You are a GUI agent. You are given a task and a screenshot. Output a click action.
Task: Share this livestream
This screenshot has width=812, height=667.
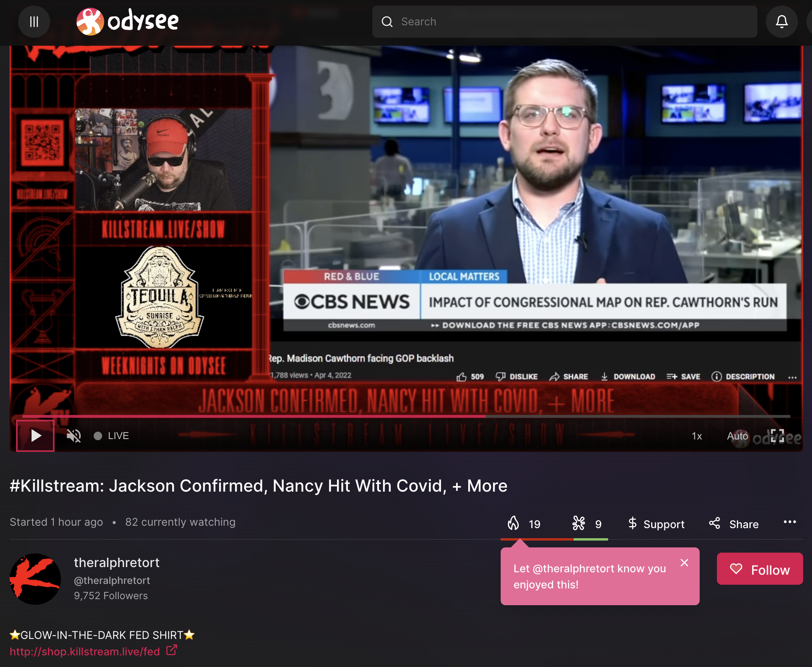point(733,524)
